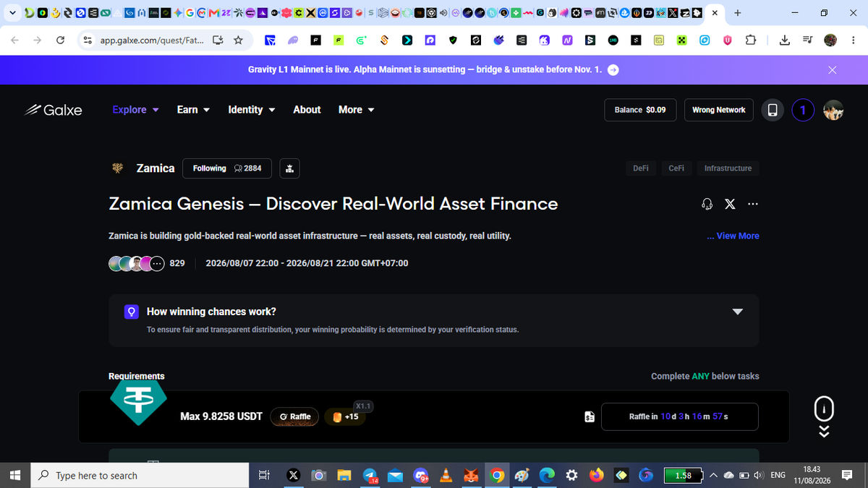This screenshot has height=488, width=868.
Task: Share the quest on X
Action: [730, 204]
